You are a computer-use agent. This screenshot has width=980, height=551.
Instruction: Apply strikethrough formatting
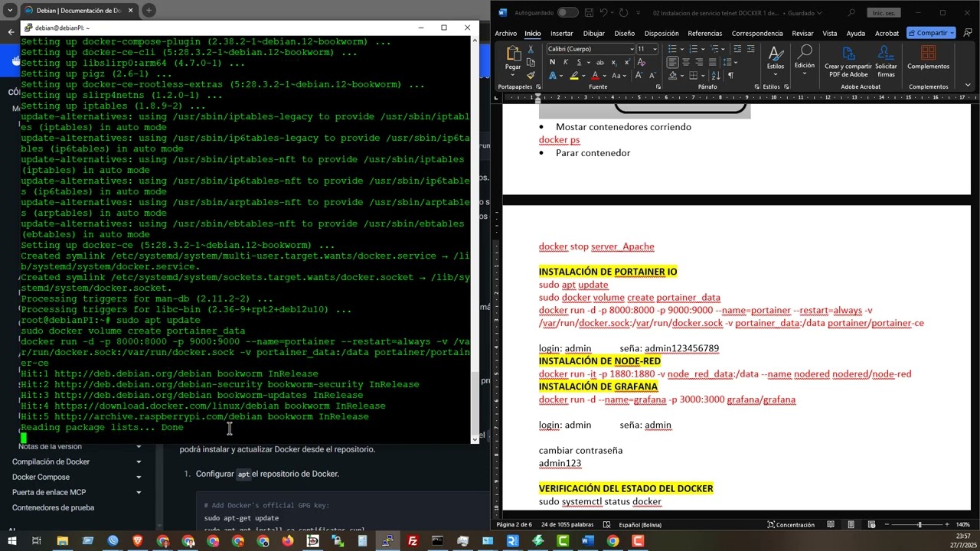pos(600,62)
